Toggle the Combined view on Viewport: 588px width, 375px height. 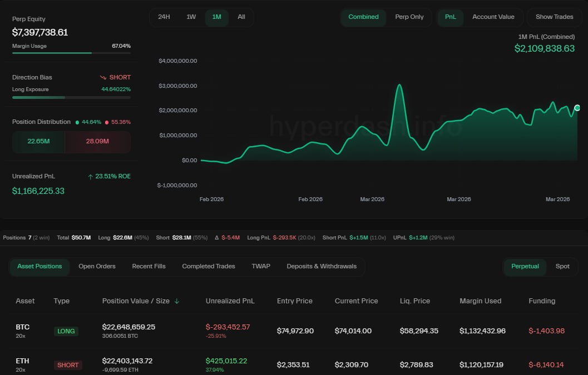tap(363, 17)
